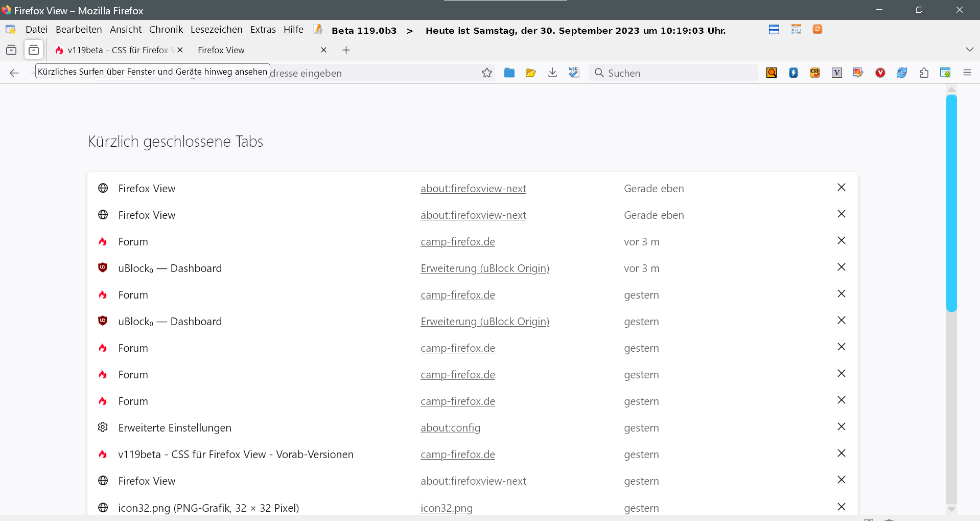980x521 pixels.
Task: Click the blue lightning bolt extension icon
Action: (794, 73)
